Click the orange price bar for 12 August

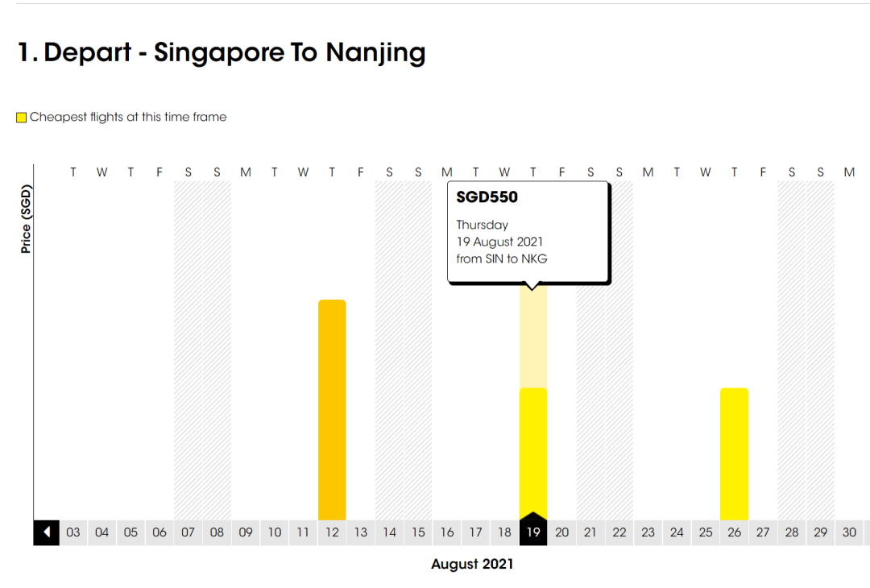point(332,410)
